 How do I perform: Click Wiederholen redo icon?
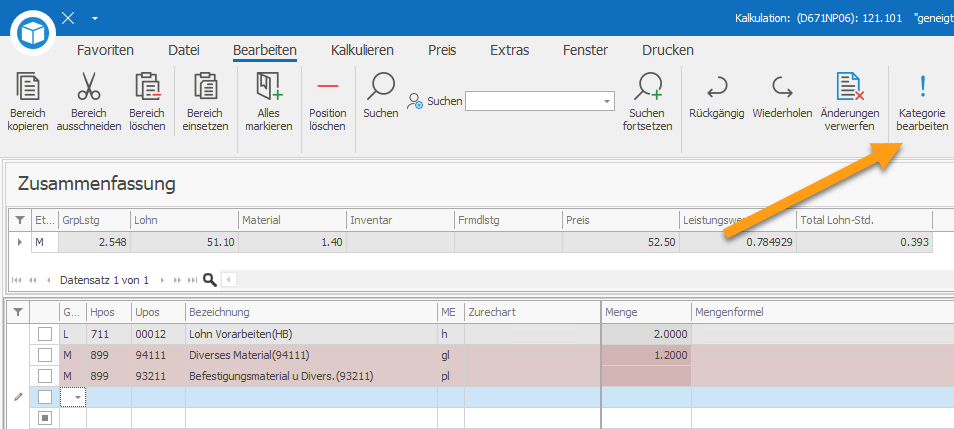(x=782, y=88)
